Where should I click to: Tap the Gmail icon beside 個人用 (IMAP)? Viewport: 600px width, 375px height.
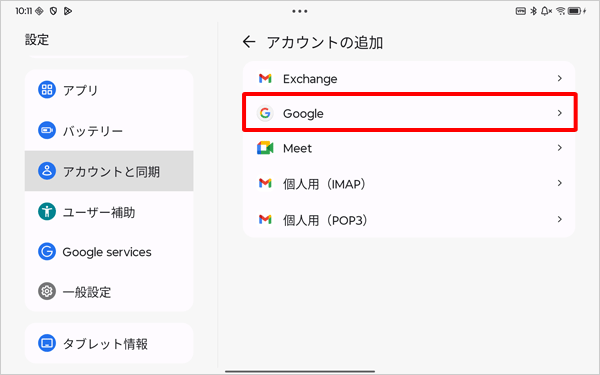click(x=265, y=183)
